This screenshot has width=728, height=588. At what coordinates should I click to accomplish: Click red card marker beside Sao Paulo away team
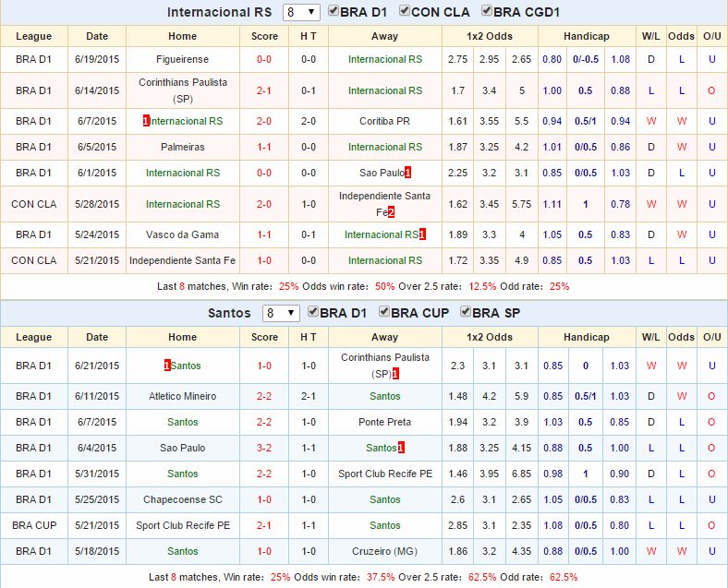407,173
